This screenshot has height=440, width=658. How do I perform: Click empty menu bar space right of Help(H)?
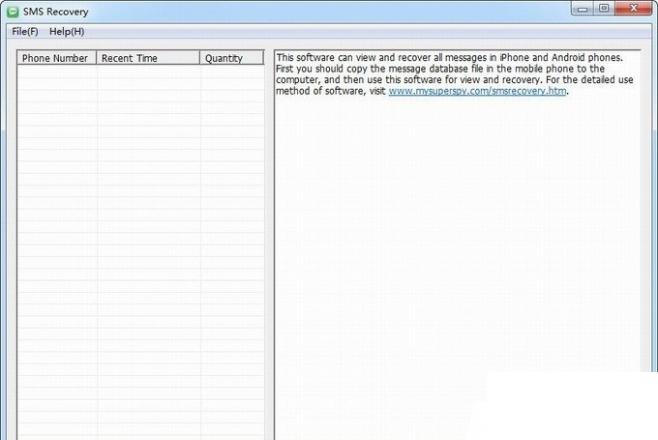pyautogui.click(x=350, y=31)
